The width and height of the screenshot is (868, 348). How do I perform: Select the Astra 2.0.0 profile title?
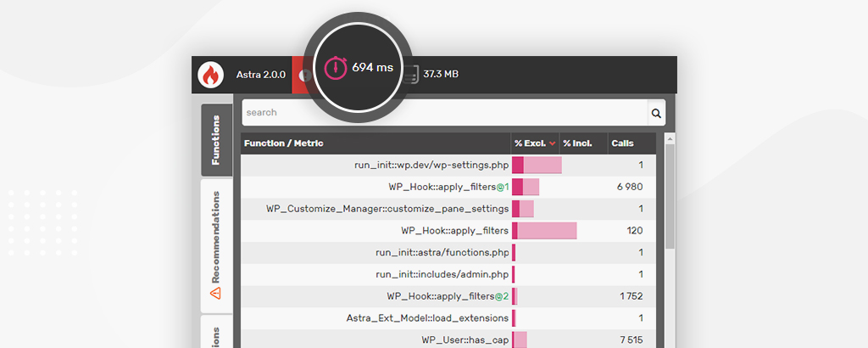click(x=261, y=74)
